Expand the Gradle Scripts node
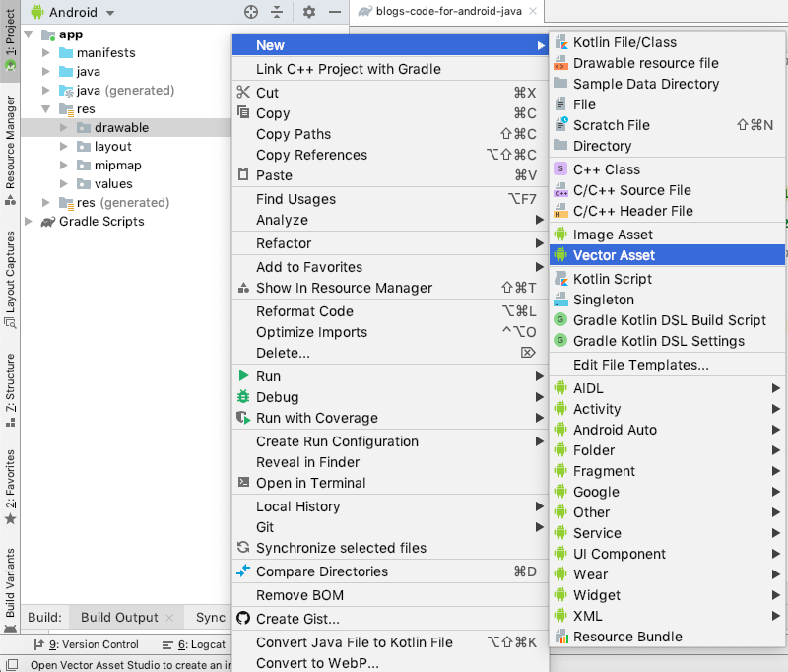The width and height of the screenshot is (788, 672). [x=29, y=221]
